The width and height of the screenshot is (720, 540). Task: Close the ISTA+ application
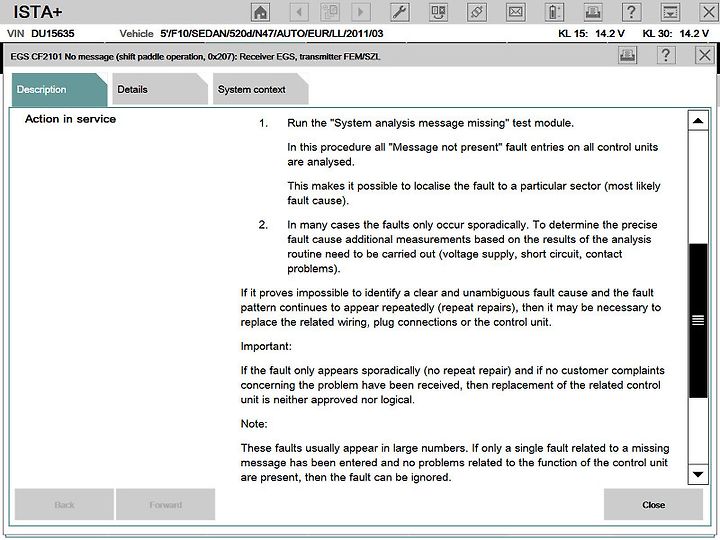[x=709, y=12]
